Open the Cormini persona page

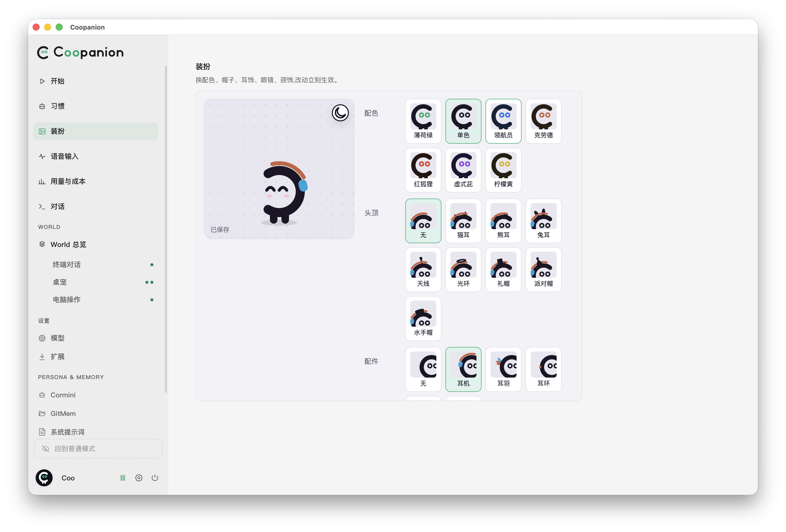(96, 395)
